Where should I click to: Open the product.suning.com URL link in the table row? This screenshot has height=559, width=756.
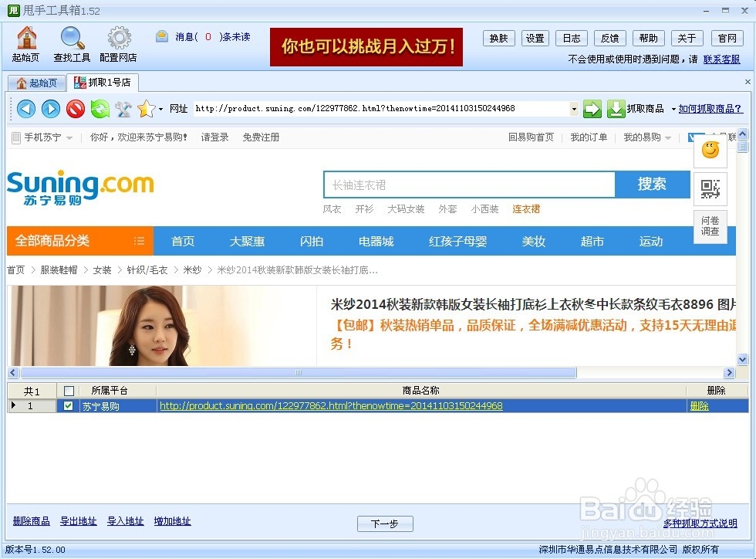[331, 406]
